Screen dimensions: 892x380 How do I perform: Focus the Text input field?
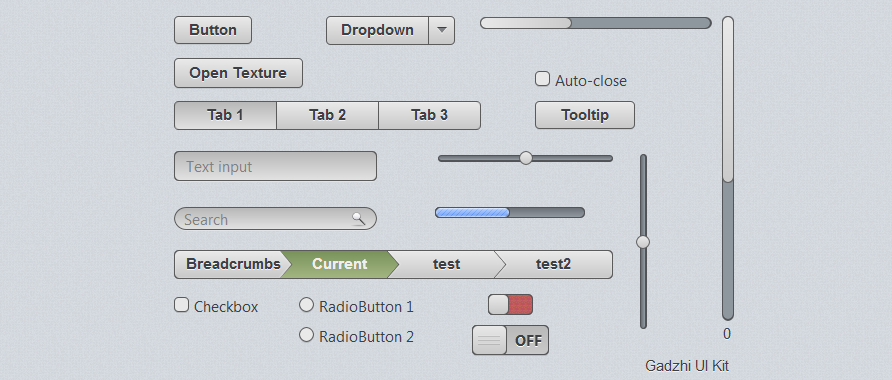(x=275, y=166)
